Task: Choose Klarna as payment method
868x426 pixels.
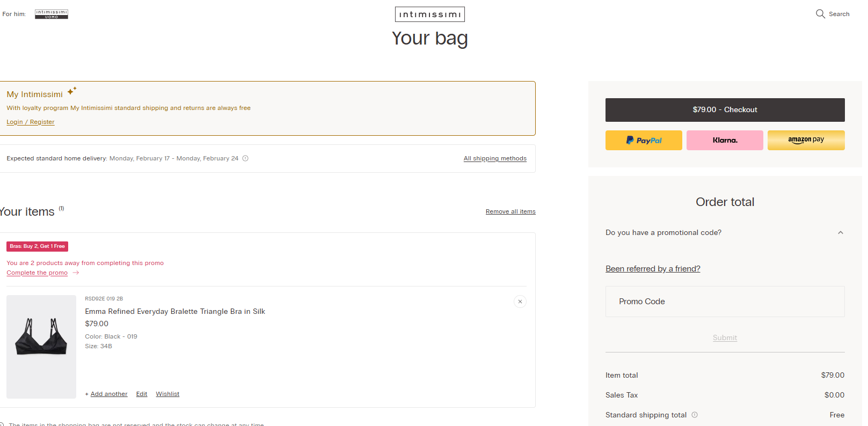Action: click(725, 140)
